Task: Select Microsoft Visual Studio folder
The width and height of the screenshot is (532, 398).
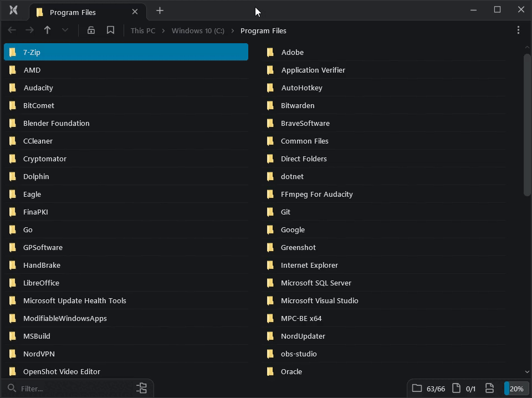Action: tap(383, 300)
